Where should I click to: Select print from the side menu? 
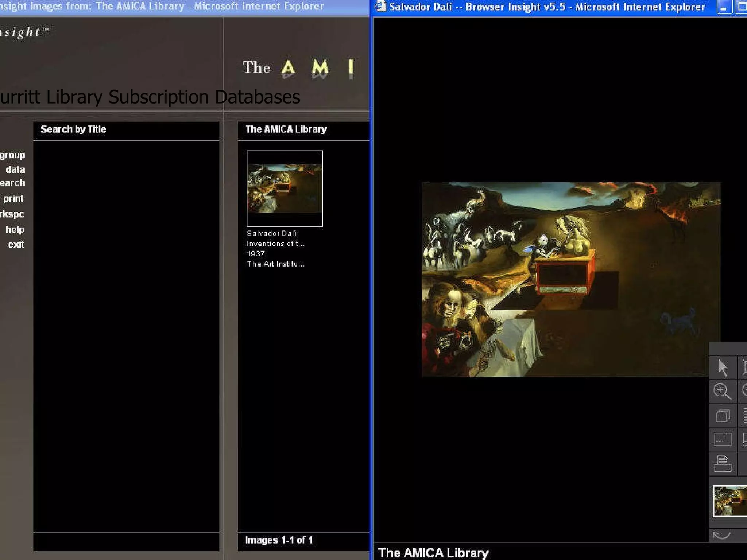(13, 198)
